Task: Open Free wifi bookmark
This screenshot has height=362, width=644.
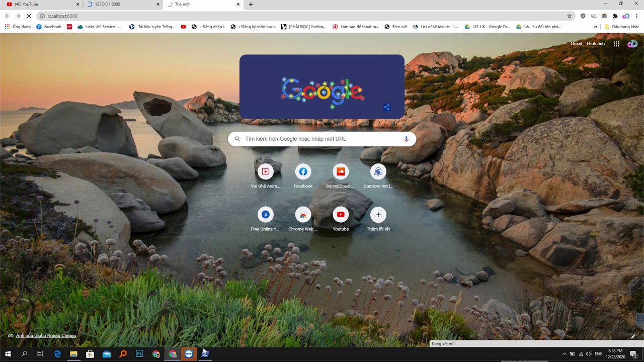Action: pyautogui.click(x=396, y=27)
